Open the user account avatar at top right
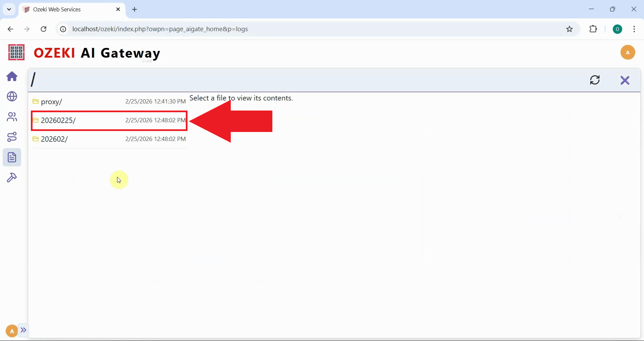This screenshot has height=341, width=644. (x=628, y=52)
